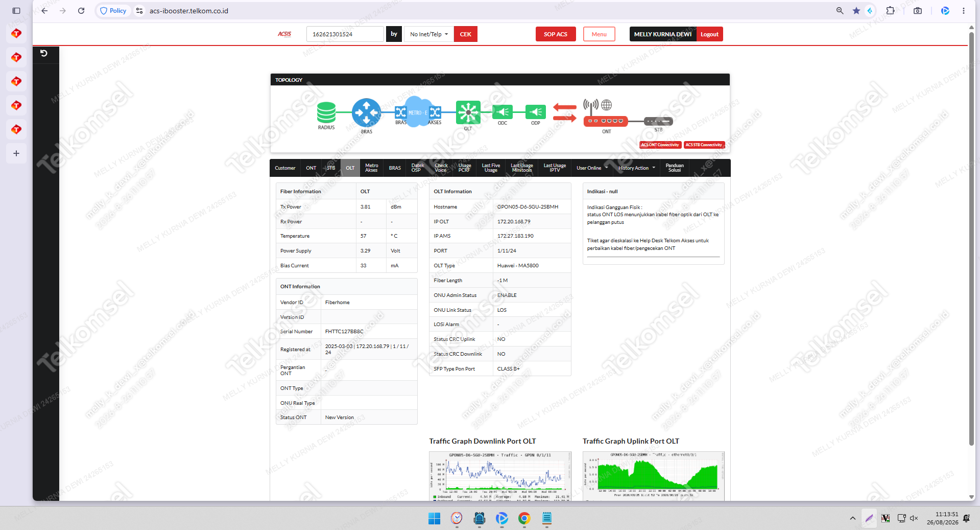Viewport: 980px width, 530px height.
Task: Open the Traffic Graph Downlink Port OLT chart
Action: tap(500, 476)
